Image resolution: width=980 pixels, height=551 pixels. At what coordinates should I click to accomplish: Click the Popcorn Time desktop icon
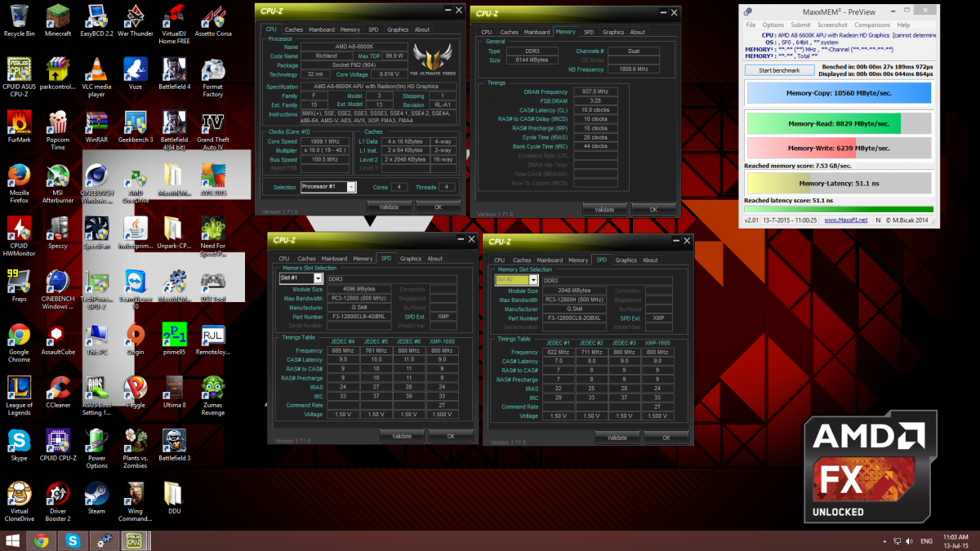pyautogui.click(x=57, y=131)
